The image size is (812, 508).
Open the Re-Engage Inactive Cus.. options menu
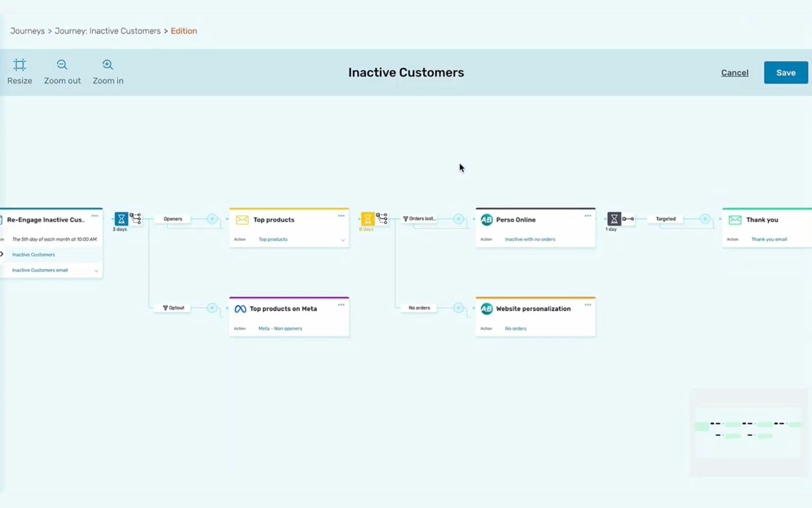tap(95, 216)
